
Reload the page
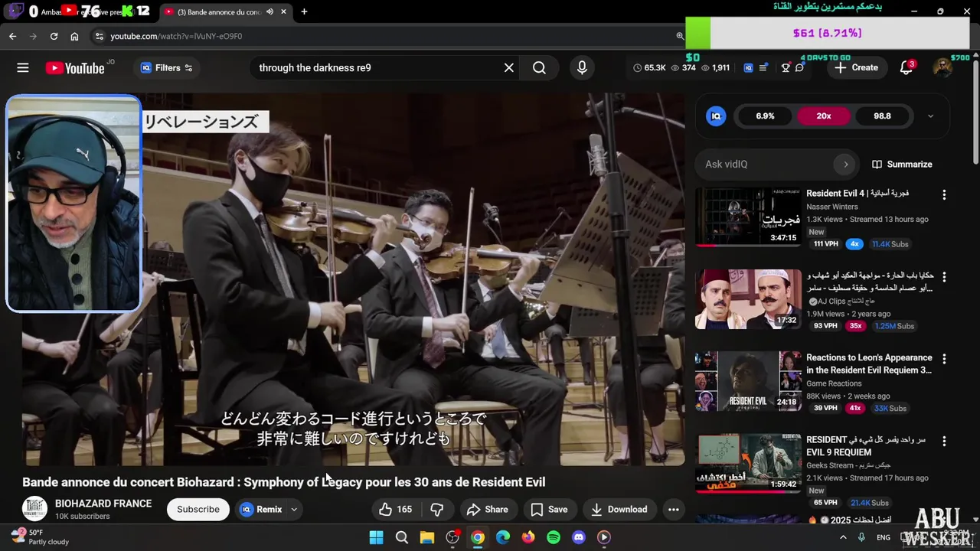pos(54,36)
